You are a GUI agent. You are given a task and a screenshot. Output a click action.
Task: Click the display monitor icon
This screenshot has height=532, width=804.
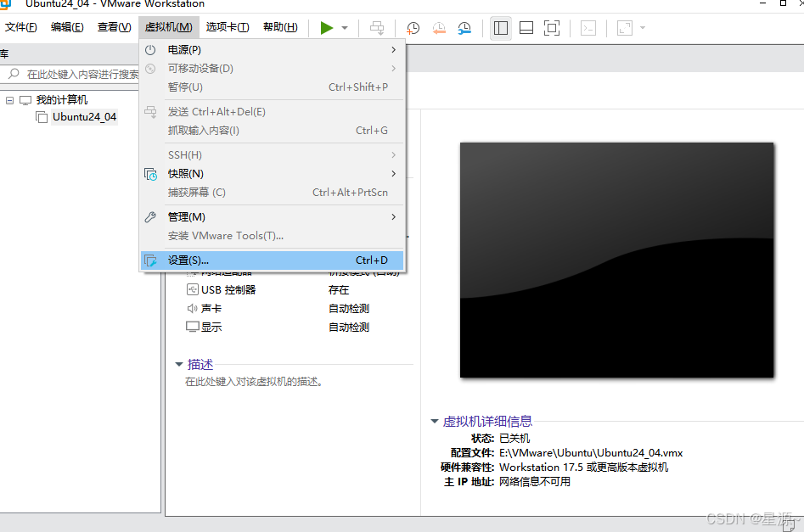[192, 327]
